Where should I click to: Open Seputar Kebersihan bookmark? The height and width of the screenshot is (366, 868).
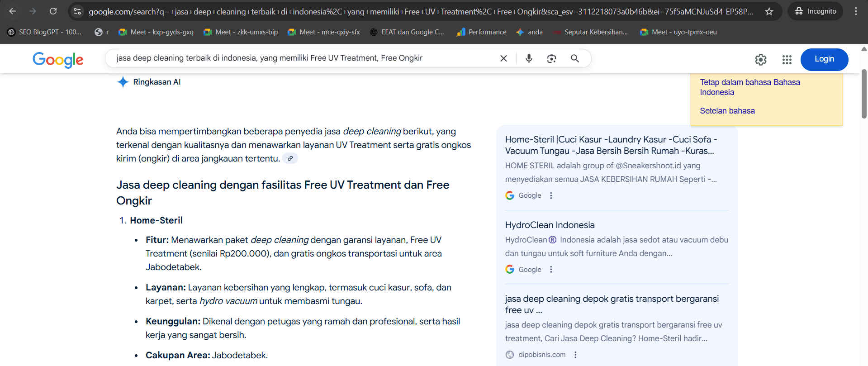pos(590,32)
